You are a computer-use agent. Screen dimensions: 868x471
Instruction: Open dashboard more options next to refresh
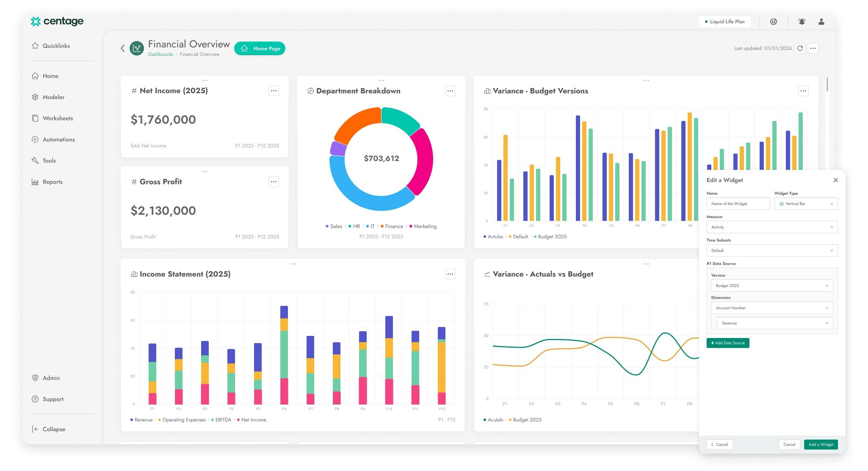click(x=813, y=48)
